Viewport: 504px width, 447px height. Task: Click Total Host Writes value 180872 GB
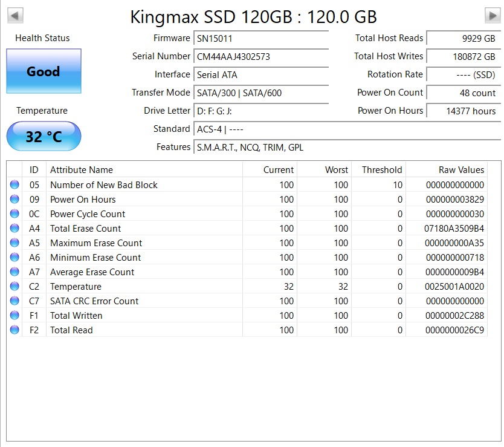click(x=464, y=57)
